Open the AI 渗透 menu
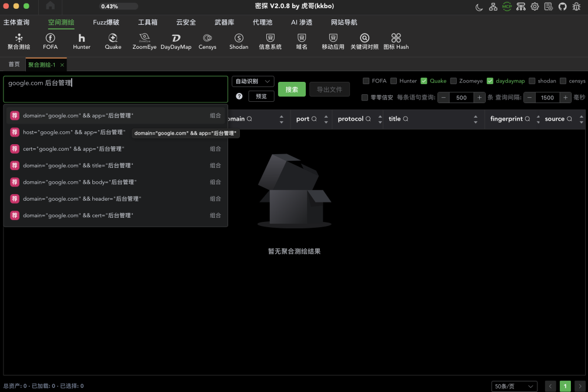588x392 pixels. click(302, 22)
